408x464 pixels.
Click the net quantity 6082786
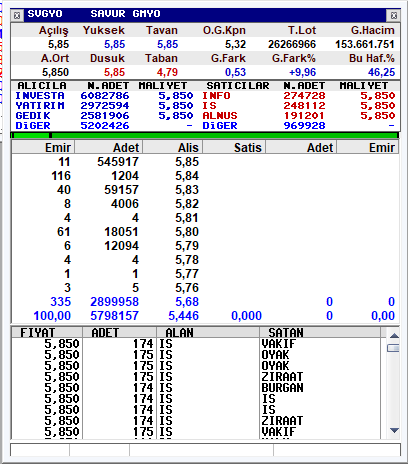point(104,96)
